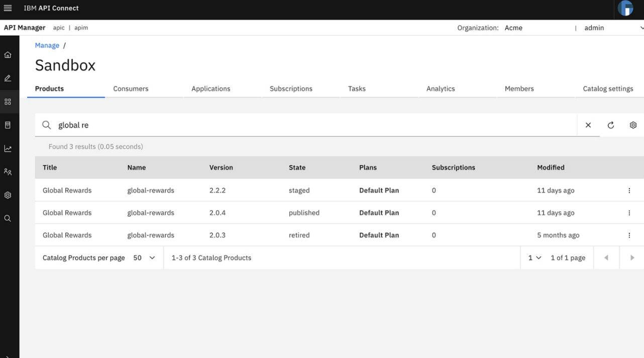Click the magnifier icon in search field

pyautogui.click(x=46, y=125)
